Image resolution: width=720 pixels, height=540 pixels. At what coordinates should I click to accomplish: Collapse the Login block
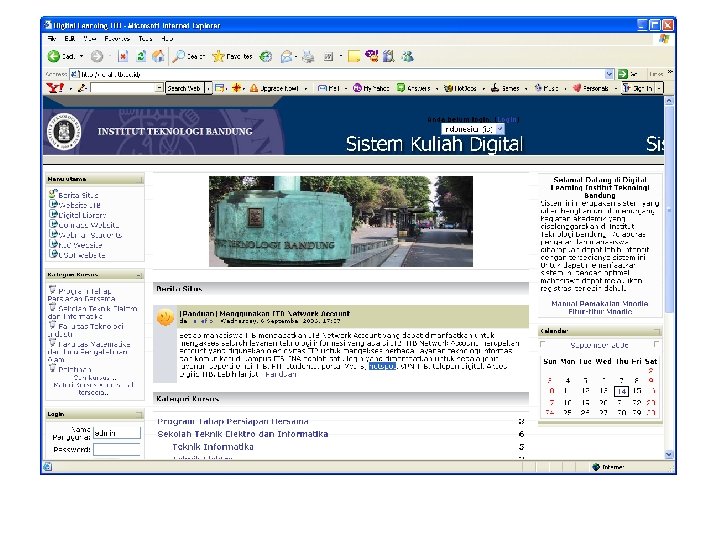click(140, 415)
